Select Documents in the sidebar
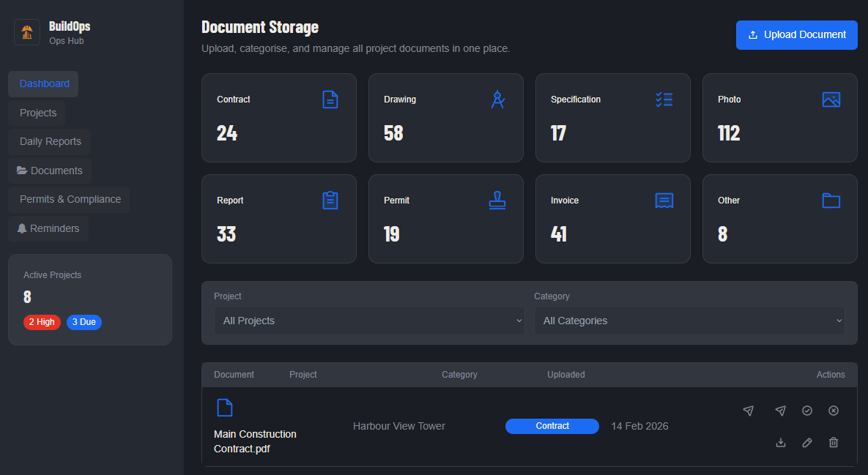Image resolution: width=868 pixels, height=475 pixels. coord(50,171)
